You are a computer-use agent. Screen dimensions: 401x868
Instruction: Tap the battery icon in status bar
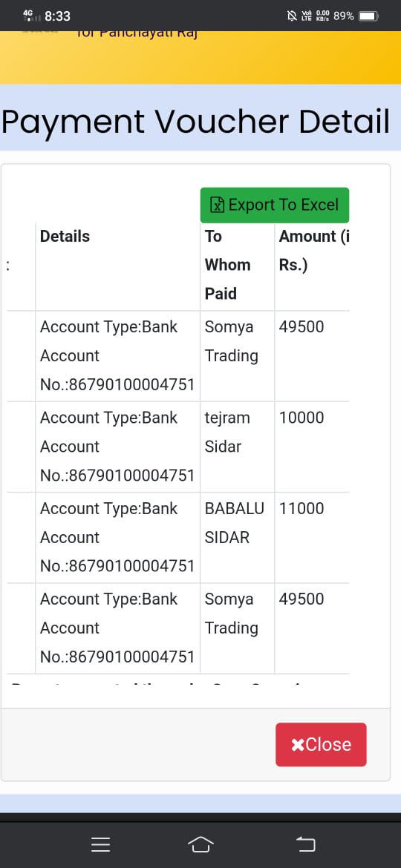click(368, 16)
